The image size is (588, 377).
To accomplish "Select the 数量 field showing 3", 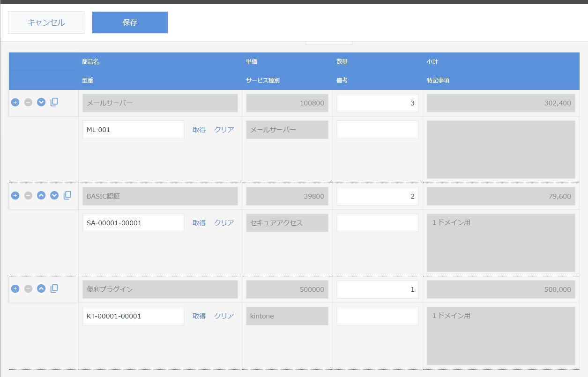I will click(x=377, y=103).
